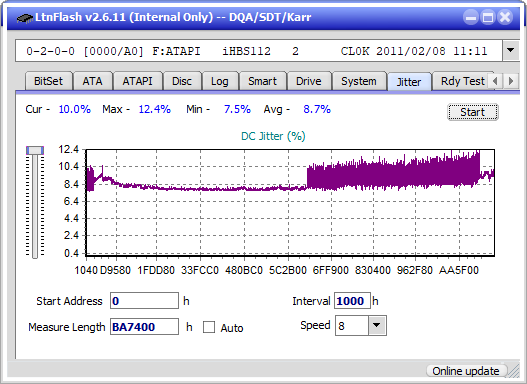Viewport: 527px width, 384px height.
Task: Click the AA5F00 axis label
Action: (458, 270)
